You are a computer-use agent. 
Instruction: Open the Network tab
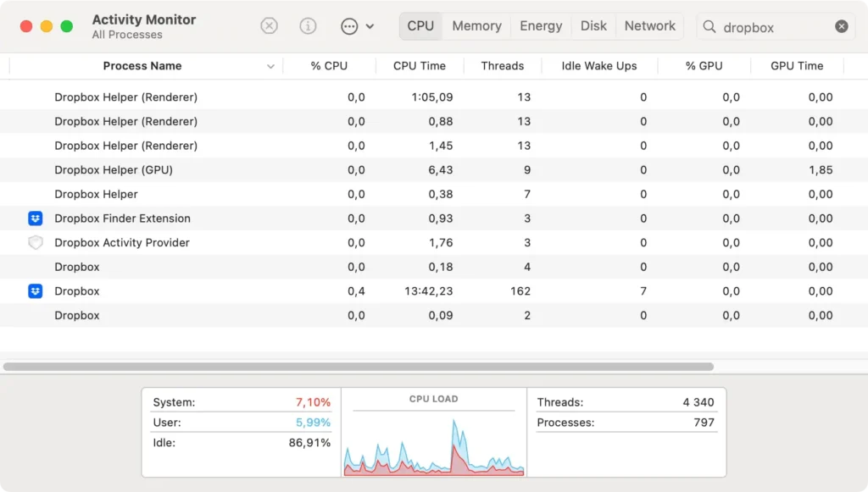click(x=650, y=26)
